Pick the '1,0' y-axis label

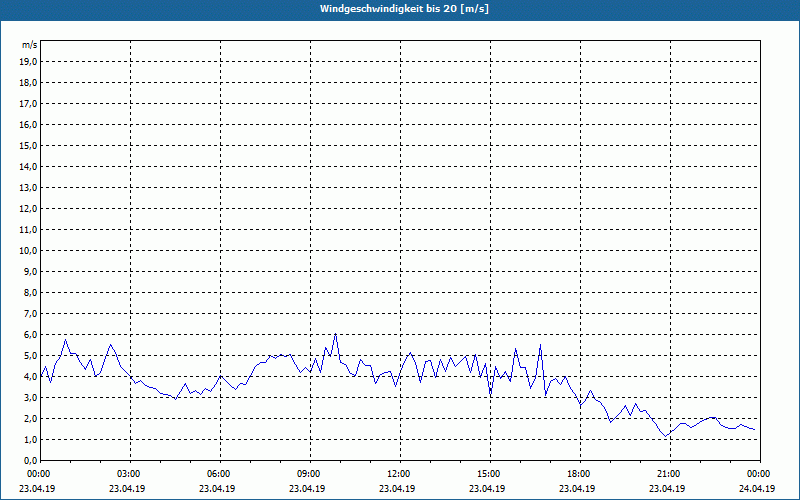30,439
